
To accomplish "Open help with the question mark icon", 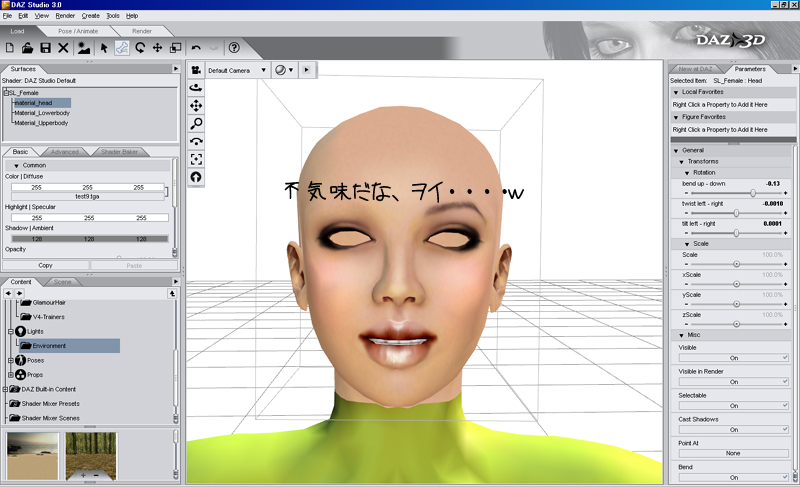I will click(x=234, y=48).
